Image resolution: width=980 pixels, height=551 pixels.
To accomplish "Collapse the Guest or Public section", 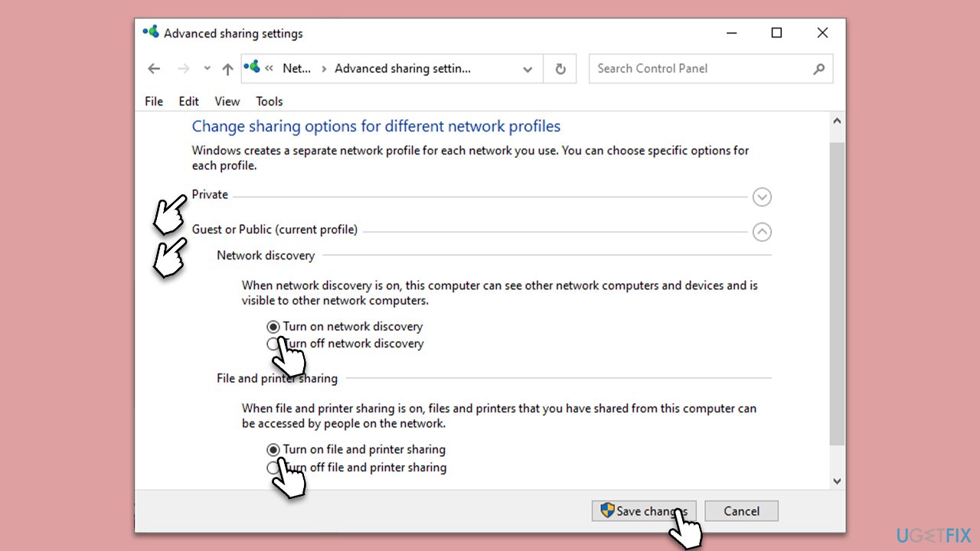I will click(x=762, y=231).
